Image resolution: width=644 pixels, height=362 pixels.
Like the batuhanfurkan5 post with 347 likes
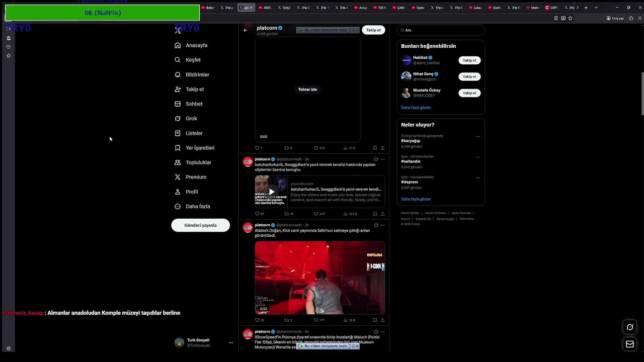319,214
